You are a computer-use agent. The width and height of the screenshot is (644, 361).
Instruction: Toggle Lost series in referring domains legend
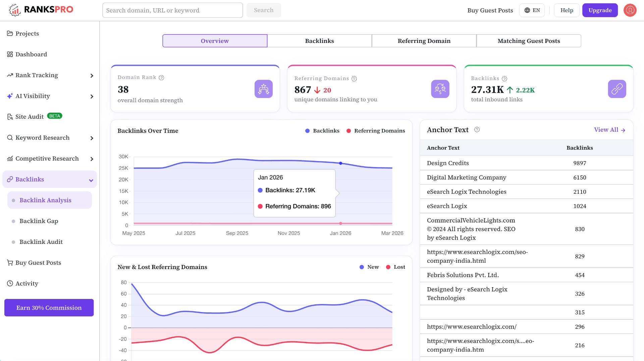point(395,267)
